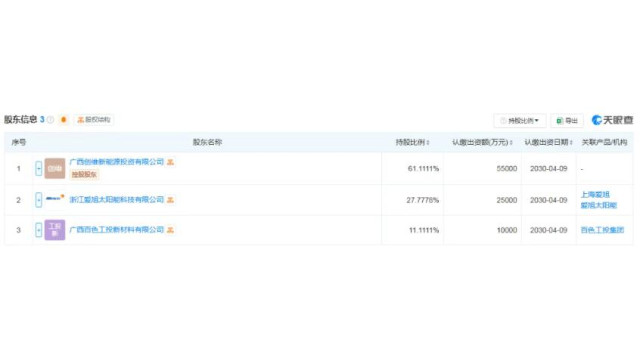
Task: Open the 百色工投集团 related link
Action: coord(602,230)
